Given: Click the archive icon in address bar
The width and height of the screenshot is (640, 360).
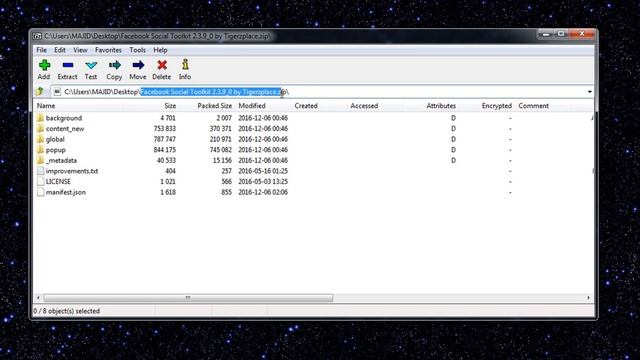Looking at the screenshot, I should [x=57, y=91].
